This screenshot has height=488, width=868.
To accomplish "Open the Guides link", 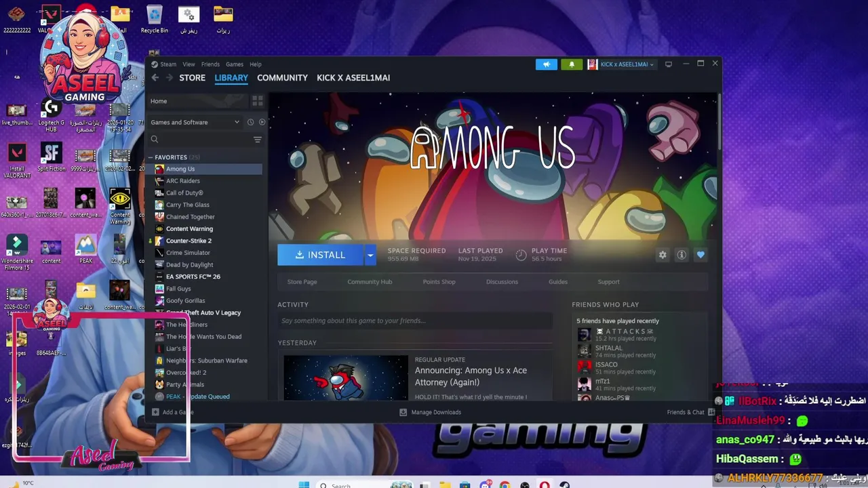I will tap(558, 282).
